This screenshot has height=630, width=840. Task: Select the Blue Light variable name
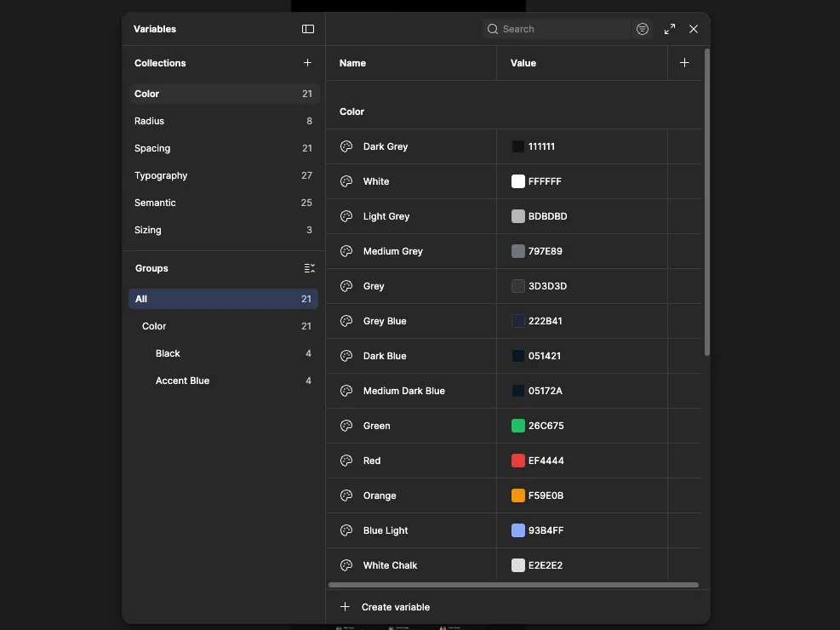click(x=386, y=530)
